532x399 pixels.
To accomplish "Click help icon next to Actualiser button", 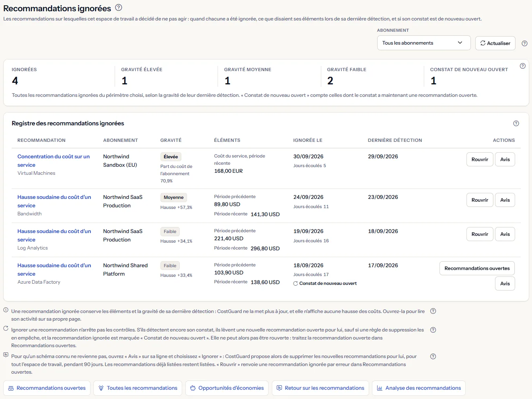I will (524, 43).
